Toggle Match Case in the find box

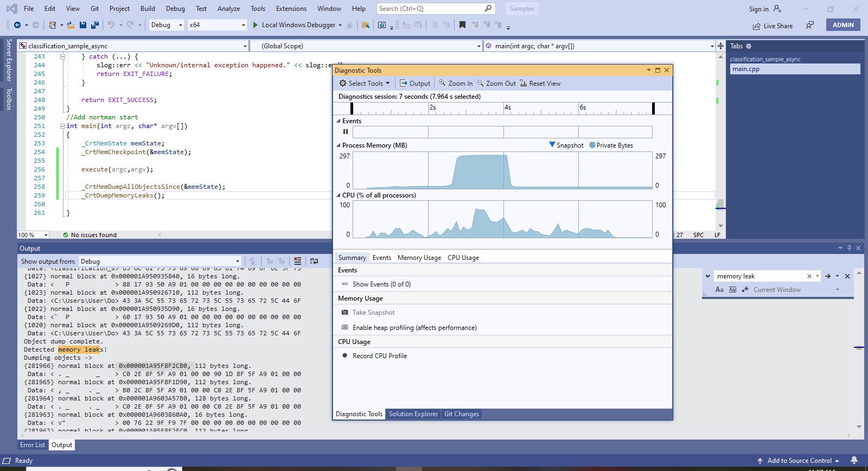pos(719,290)
